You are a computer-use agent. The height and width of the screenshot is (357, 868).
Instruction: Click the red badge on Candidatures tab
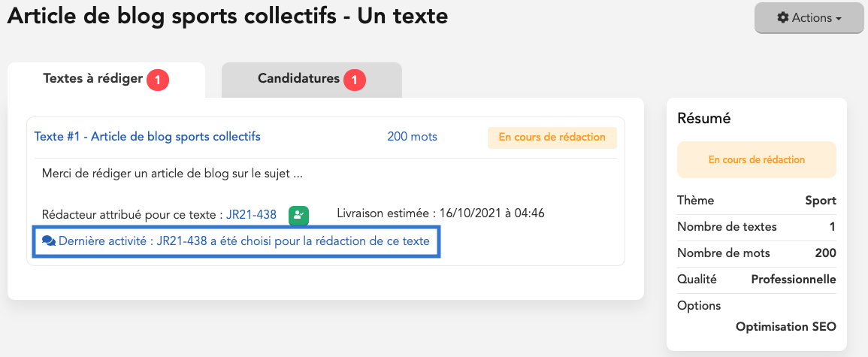click(354, 81)
